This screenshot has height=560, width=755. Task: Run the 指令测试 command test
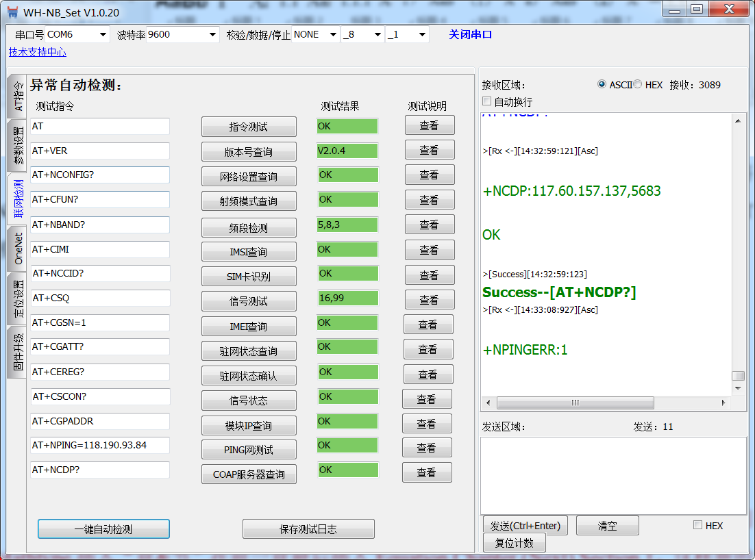point(249,126)
